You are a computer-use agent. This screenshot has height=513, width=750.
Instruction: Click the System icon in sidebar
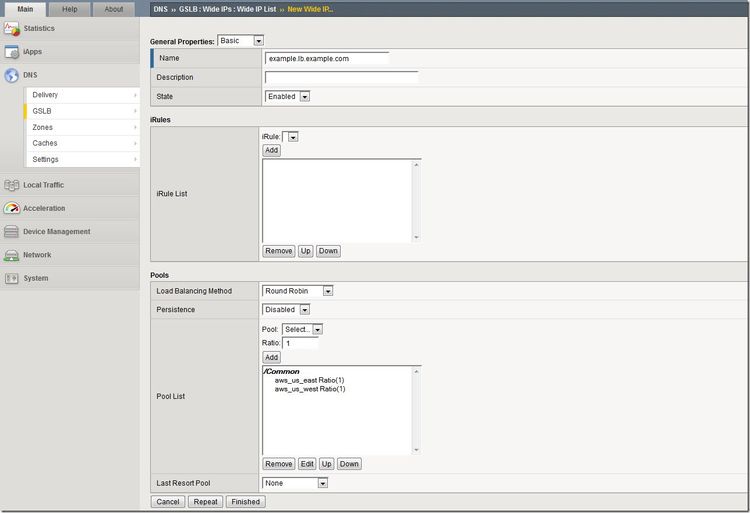click(x=12, y=278)
